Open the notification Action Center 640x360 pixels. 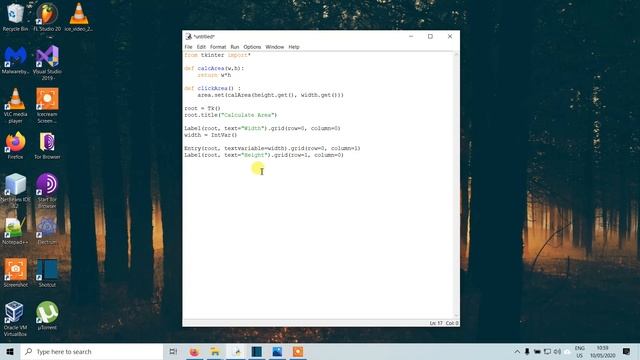coord(627,351)
